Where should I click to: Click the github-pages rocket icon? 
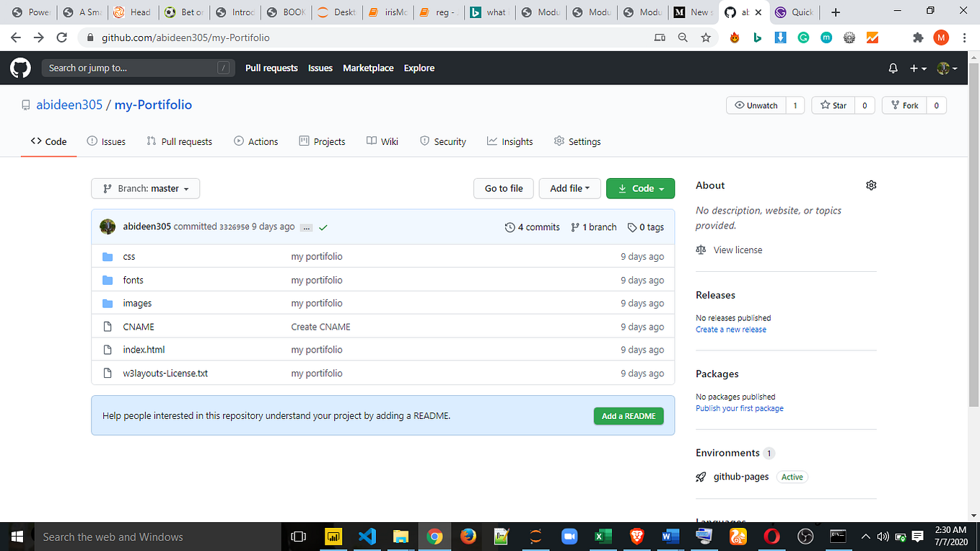click(x=701, y=477)
